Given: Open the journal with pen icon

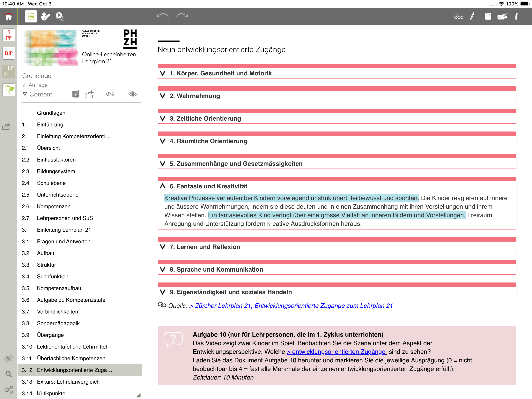Looking at the screenshot, I should click(502, 16).
